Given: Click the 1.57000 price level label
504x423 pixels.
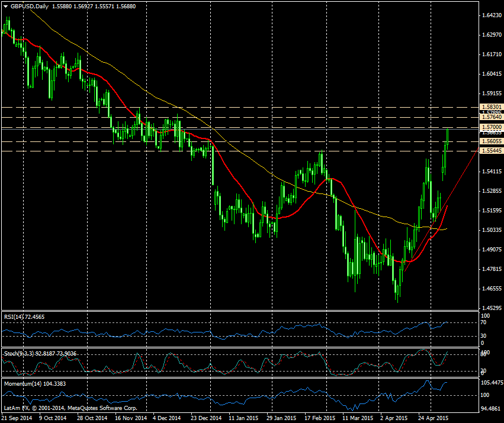Looking at the screenshot, I should click(x=490, y=127).
